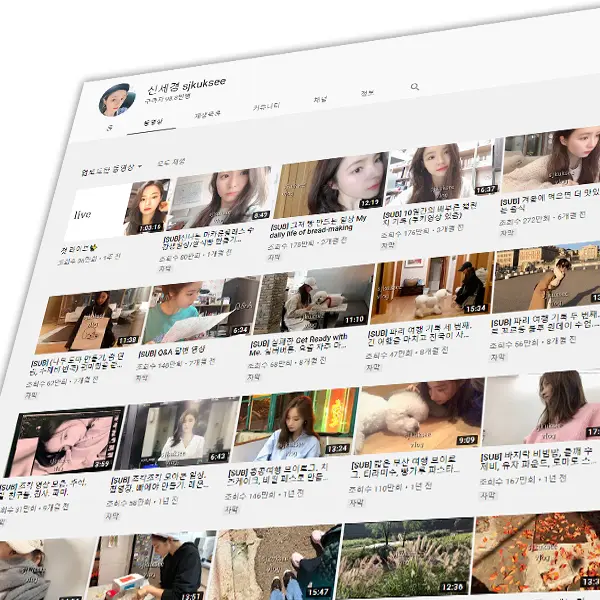The width and height of the screenshot is (600, 600).
Task: Open 'My daily life of bread-making' video title
Action: [318, 223]
